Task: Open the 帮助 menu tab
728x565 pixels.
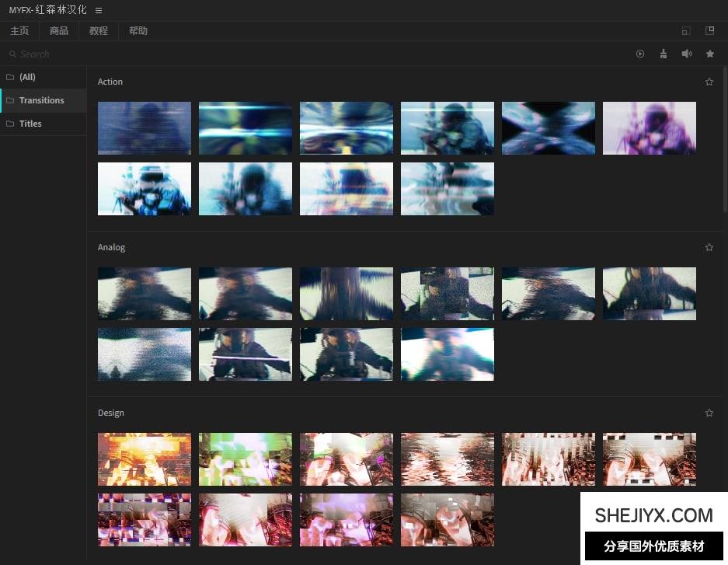Action: coord(138,31)
